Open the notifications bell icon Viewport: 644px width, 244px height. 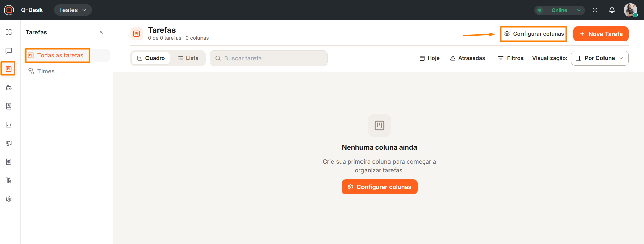(612, 10)
